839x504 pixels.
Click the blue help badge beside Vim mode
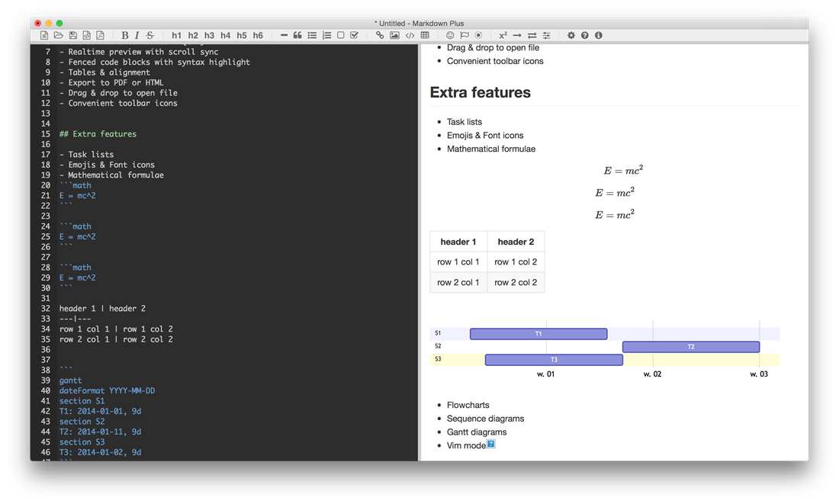(491, 444)
